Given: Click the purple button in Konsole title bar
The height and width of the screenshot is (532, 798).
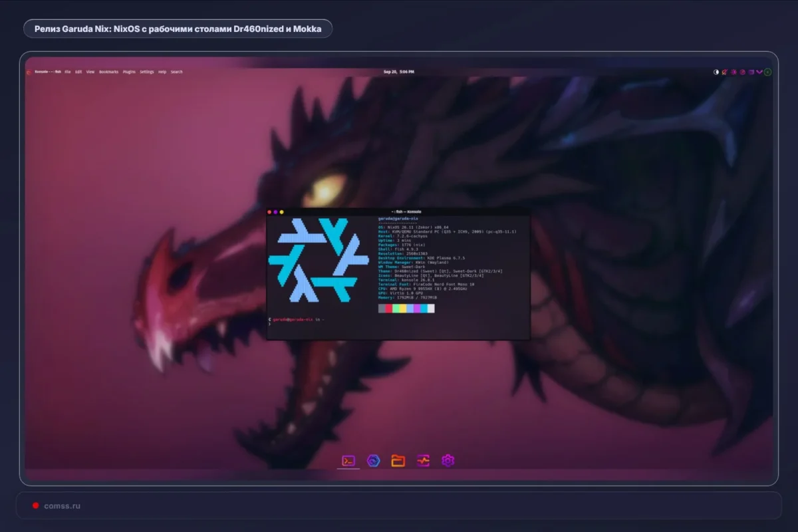Looking at the screenshot, I should (275, 212).
